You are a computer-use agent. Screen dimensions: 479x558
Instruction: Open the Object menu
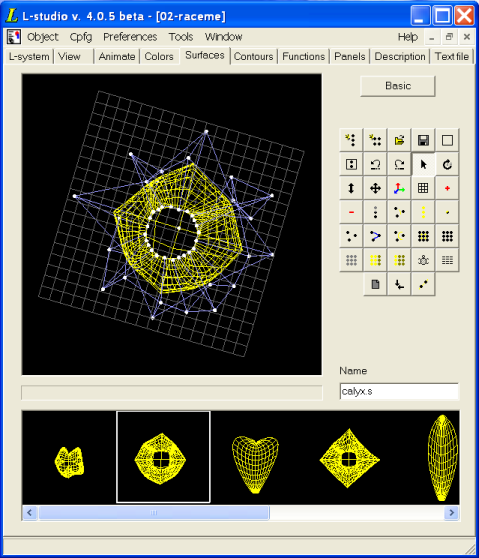click(43, 37)
